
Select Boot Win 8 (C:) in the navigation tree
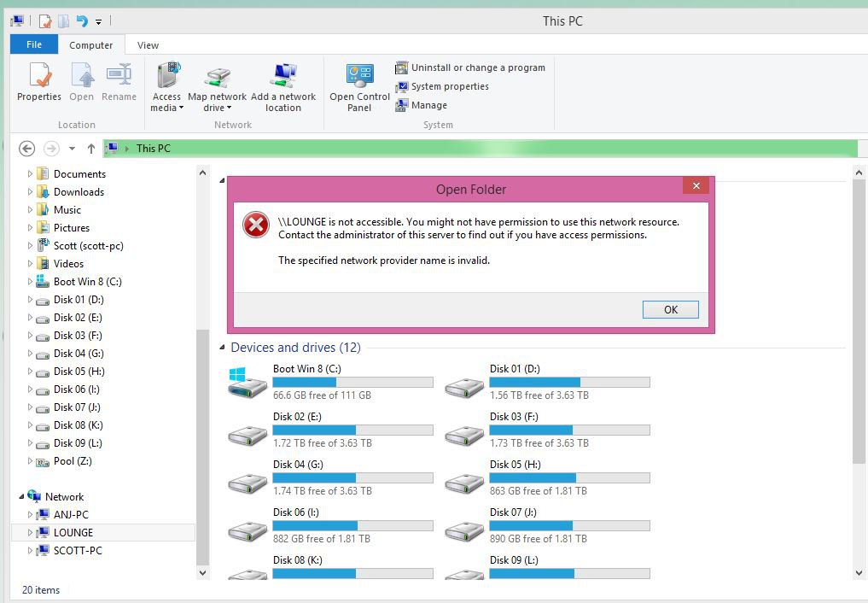[87, 281]
